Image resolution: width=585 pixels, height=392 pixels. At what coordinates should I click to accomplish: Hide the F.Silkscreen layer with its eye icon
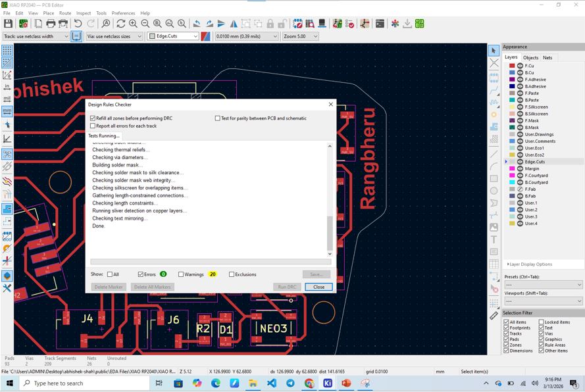click(x=520, y=107)
